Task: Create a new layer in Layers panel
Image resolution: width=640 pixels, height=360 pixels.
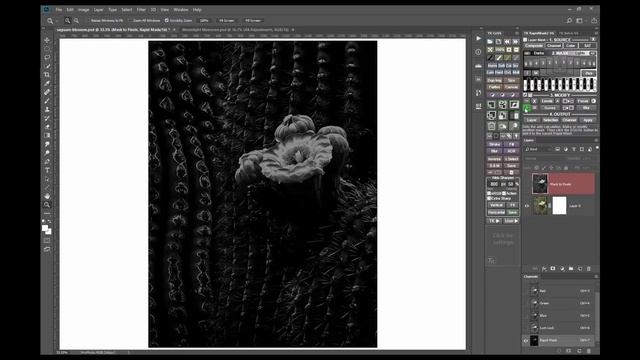Action: point(580,269)
